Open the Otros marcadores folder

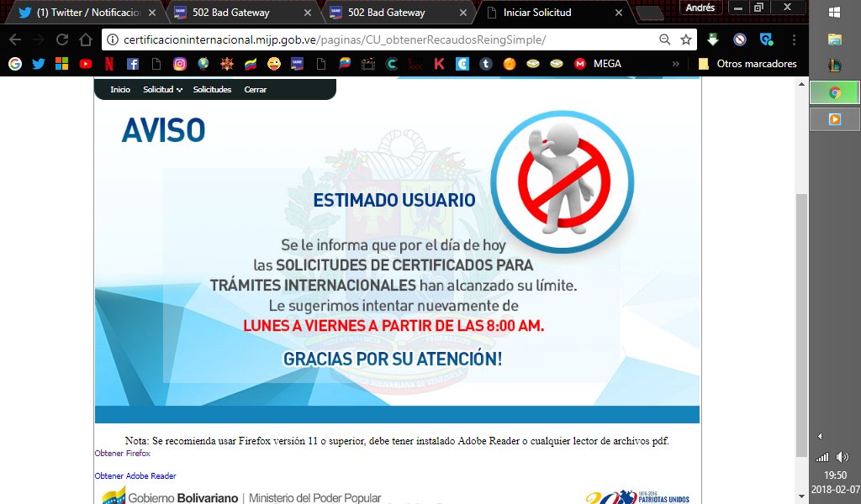[747, 64]
